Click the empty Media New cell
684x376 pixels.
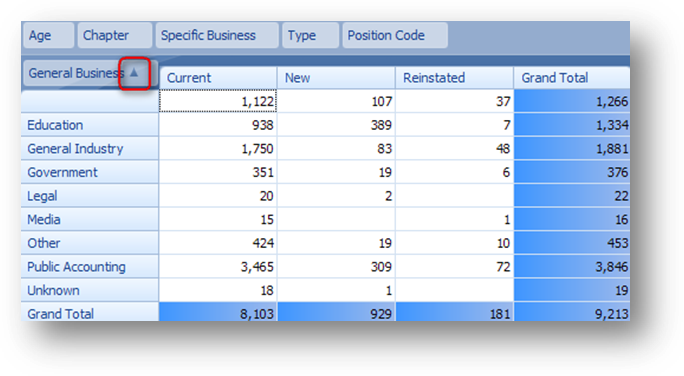336,219
